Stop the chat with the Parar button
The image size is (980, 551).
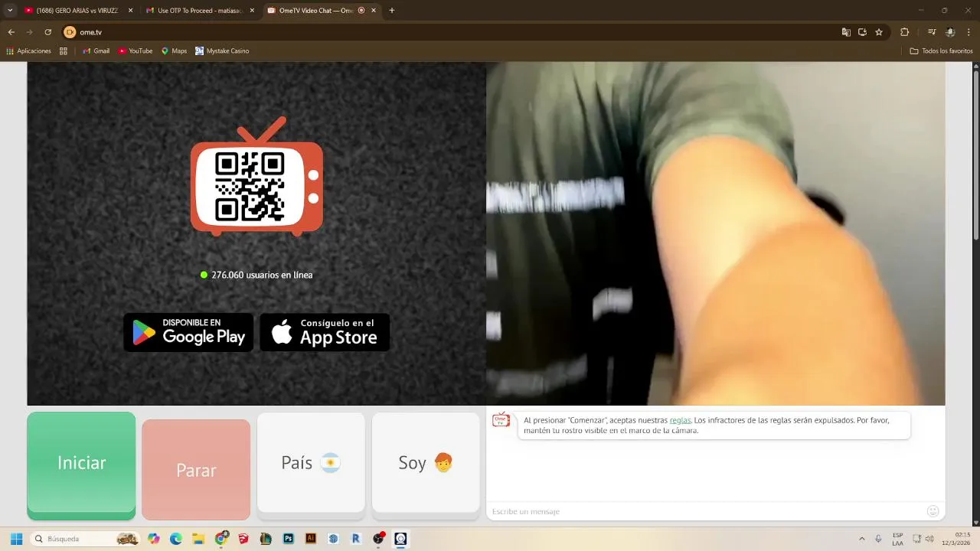[x=196, y=469]
